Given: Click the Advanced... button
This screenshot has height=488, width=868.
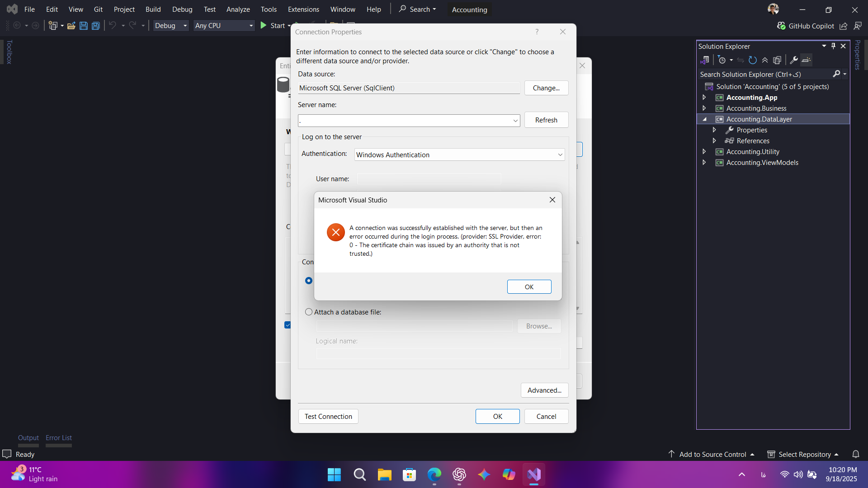Looking at the screenshot, I should (x=544, y=390).
